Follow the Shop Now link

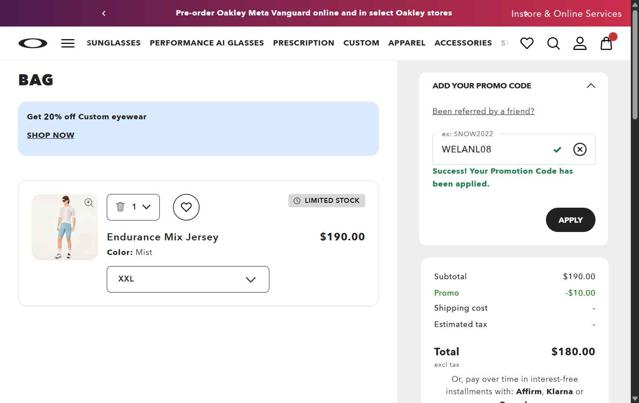click(50, 135)
